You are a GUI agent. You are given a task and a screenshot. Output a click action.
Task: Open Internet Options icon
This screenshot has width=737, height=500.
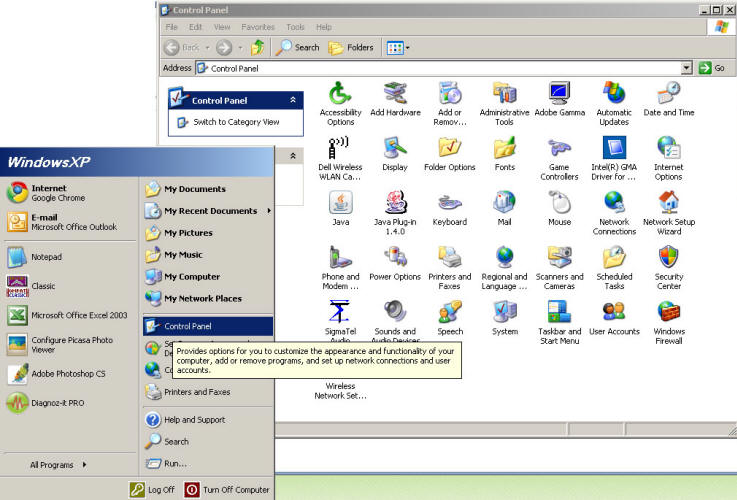click(669, 148)
